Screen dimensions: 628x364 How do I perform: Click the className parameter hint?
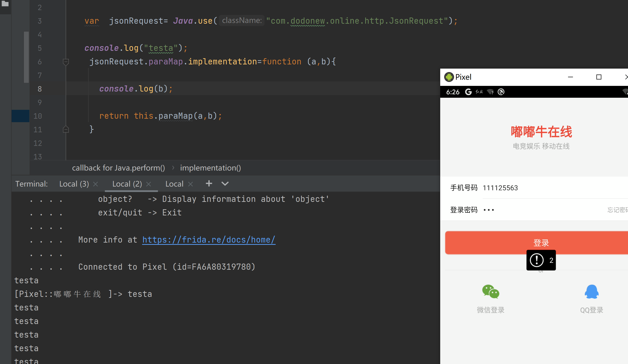point(242,20)
